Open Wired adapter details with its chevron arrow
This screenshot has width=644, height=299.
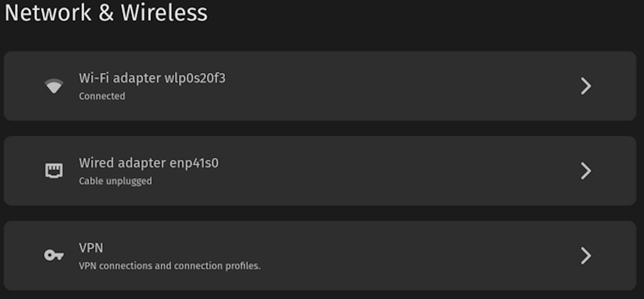click(x=586, y=171)
